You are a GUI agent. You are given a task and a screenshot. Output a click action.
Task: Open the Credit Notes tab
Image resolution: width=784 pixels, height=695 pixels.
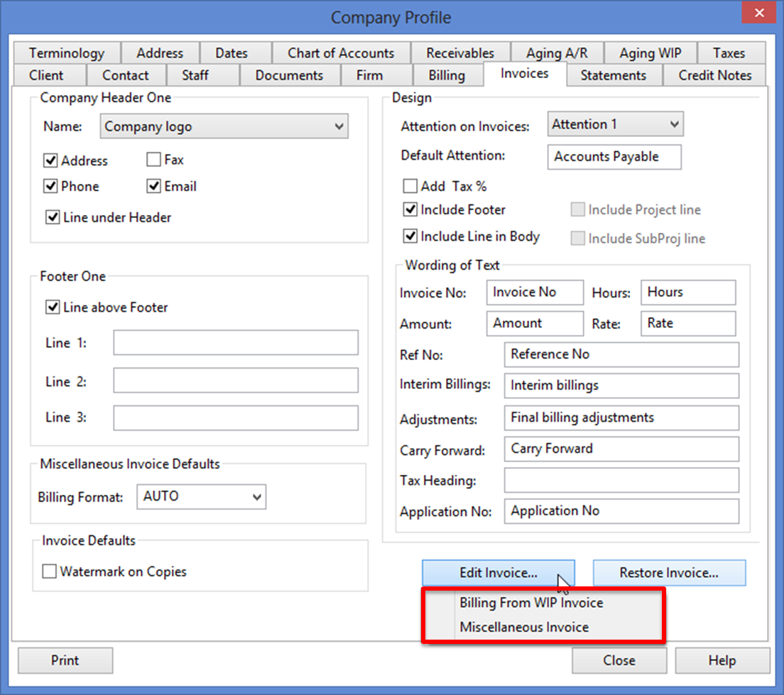(x=714, y=75)
